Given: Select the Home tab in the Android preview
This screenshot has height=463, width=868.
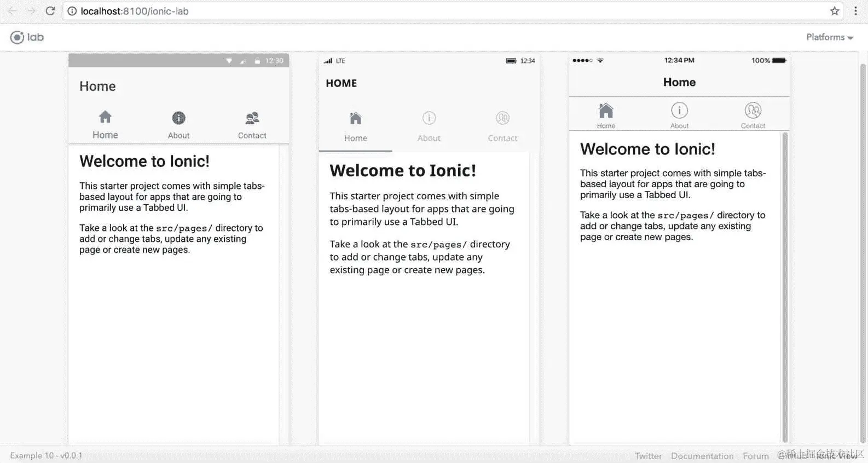Looking at the screenshot, I should coord(105,125).
